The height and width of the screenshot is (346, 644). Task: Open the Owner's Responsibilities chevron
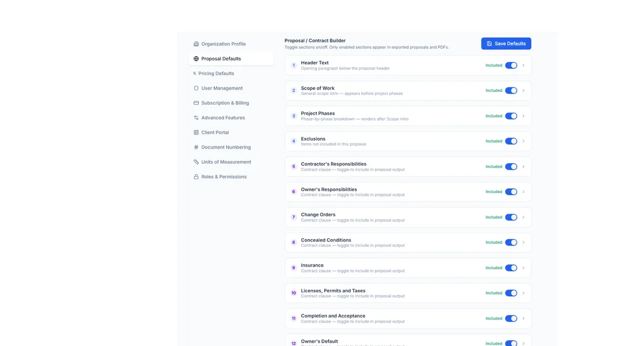(523, 192)
